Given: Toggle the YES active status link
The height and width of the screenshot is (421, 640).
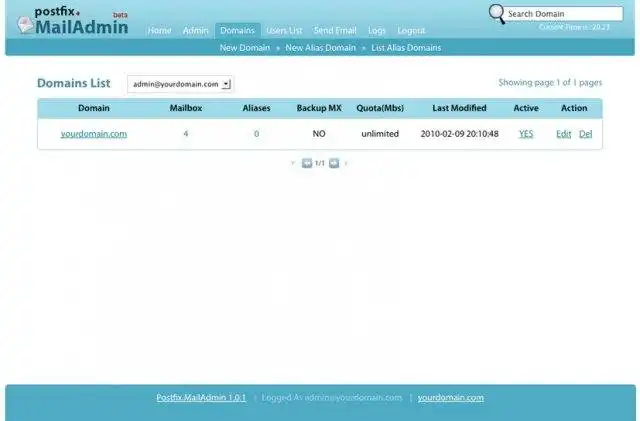Looking at the screenshot, I should tap(526, 134).
